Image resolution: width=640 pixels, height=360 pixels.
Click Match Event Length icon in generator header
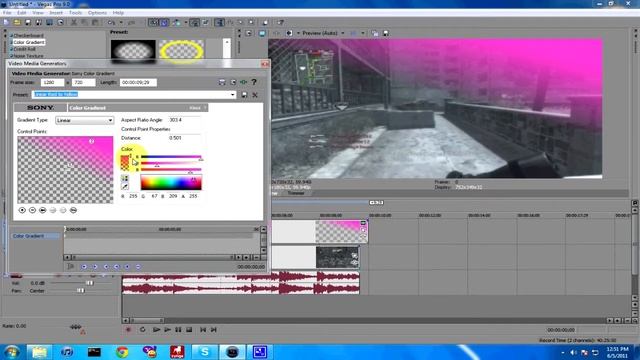pos(233,82)
